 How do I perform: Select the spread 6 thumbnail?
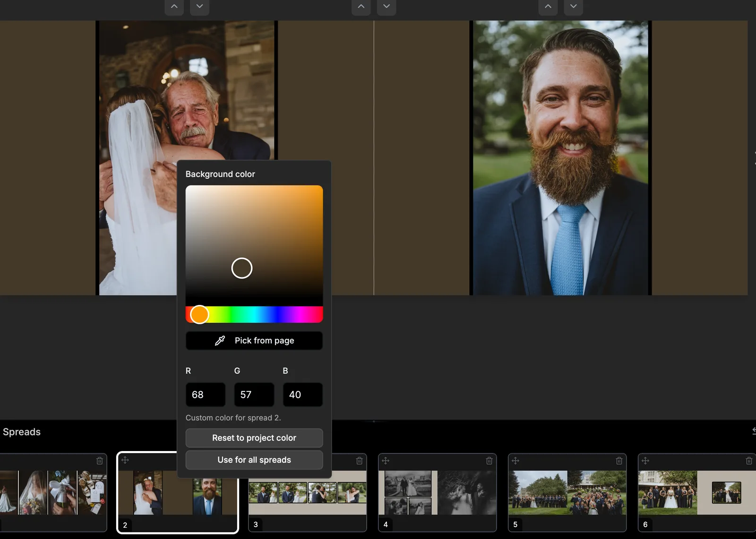[x=697, y=493]
